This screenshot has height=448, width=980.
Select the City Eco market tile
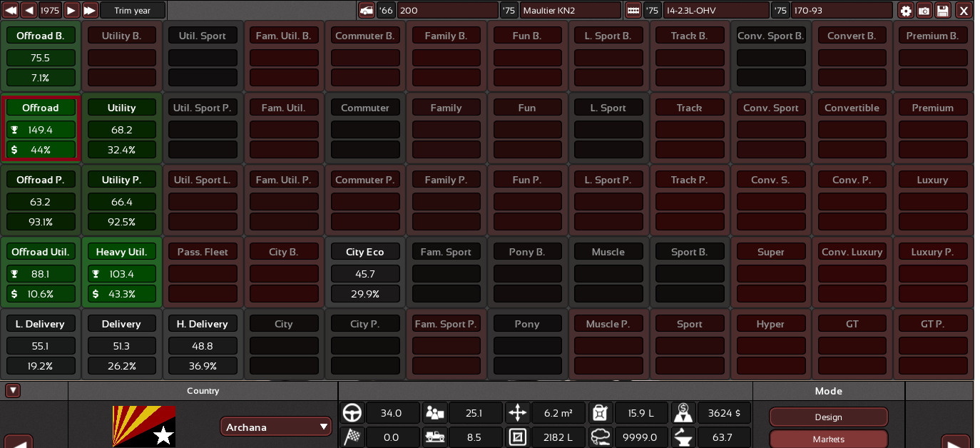365,252
